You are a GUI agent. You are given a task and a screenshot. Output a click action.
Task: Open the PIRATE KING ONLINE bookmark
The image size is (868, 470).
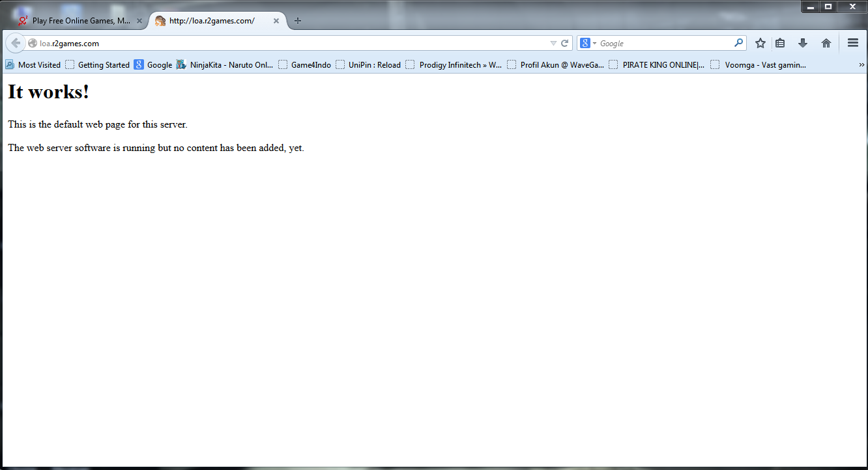click(657, 65)
